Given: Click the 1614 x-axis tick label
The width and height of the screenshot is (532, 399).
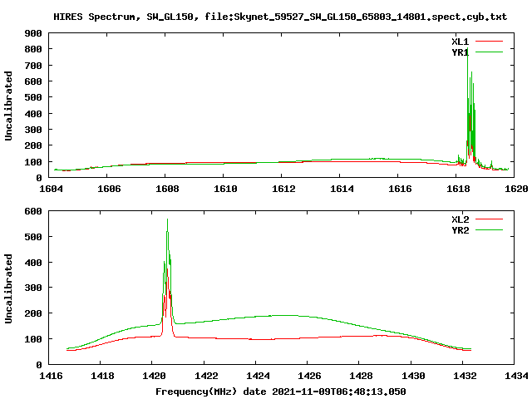Looking at the screenshot, I should point(342,189).
